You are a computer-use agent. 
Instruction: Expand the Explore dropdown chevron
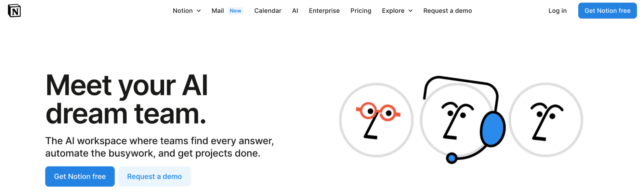pyautogui.click(x=410, y=11)
